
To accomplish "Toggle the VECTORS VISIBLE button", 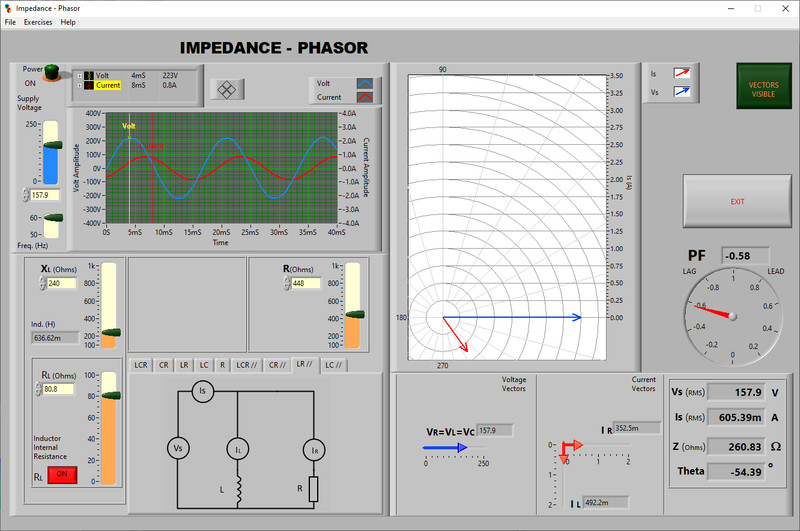I will pyautogui.click(x=763, y=86).
